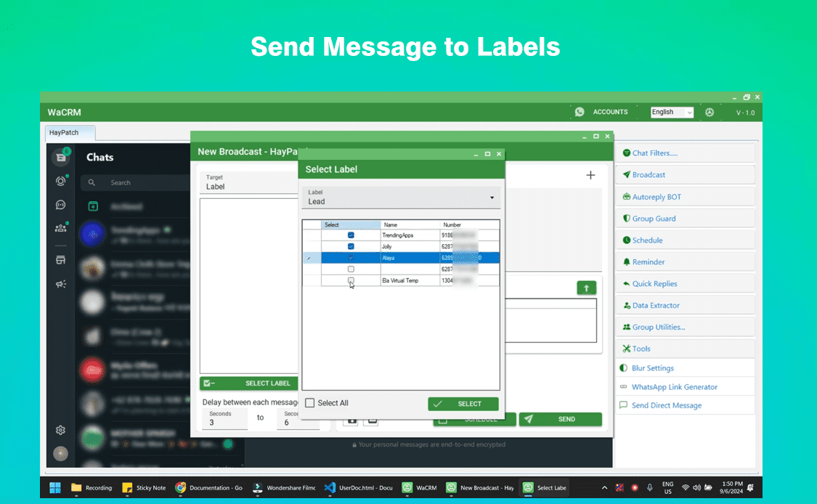This screenshot has height=504, width=817.
Task: Click the SEND button
Action: pos(560,419)
